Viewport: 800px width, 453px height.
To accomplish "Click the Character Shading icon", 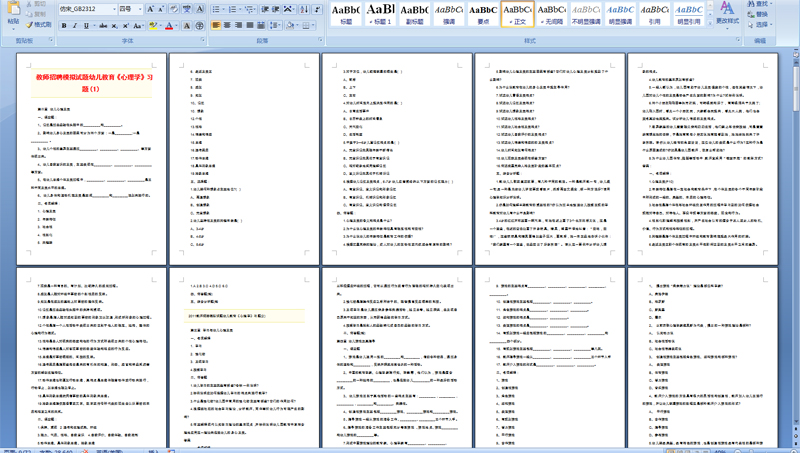I will [187, 26].
